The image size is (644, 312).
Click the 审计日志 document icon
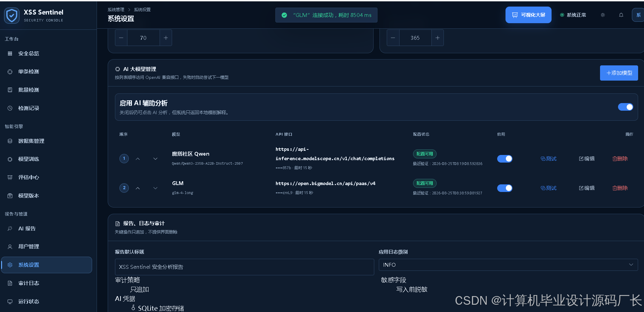[10, 283]
